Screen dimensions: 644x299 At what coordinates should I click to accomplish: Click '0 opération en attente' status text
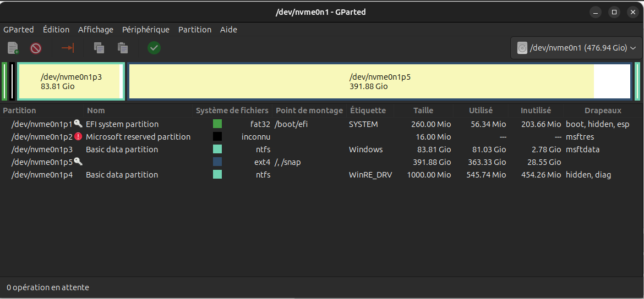(48, 287)
